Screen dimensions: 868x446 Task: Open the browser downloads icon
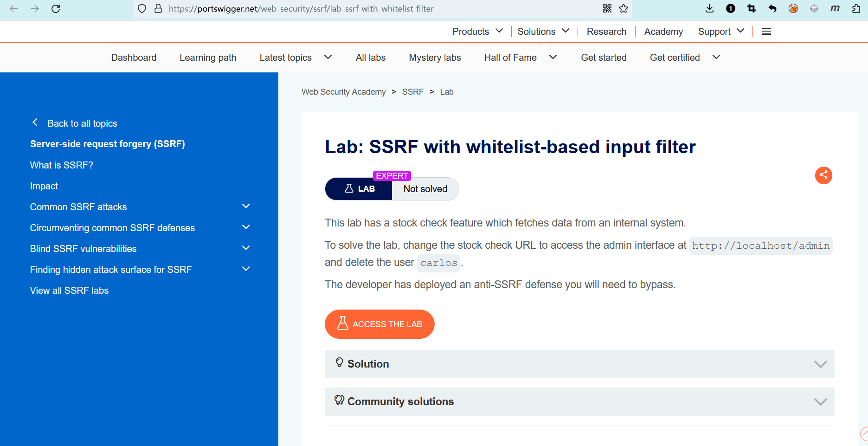tap(709, 9)
